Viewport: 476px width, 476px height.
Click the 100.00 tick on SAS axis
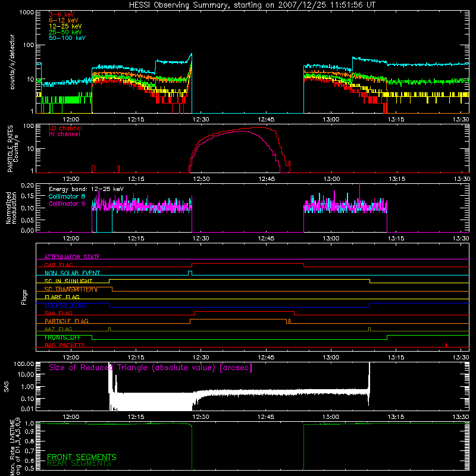click(24, 364)
